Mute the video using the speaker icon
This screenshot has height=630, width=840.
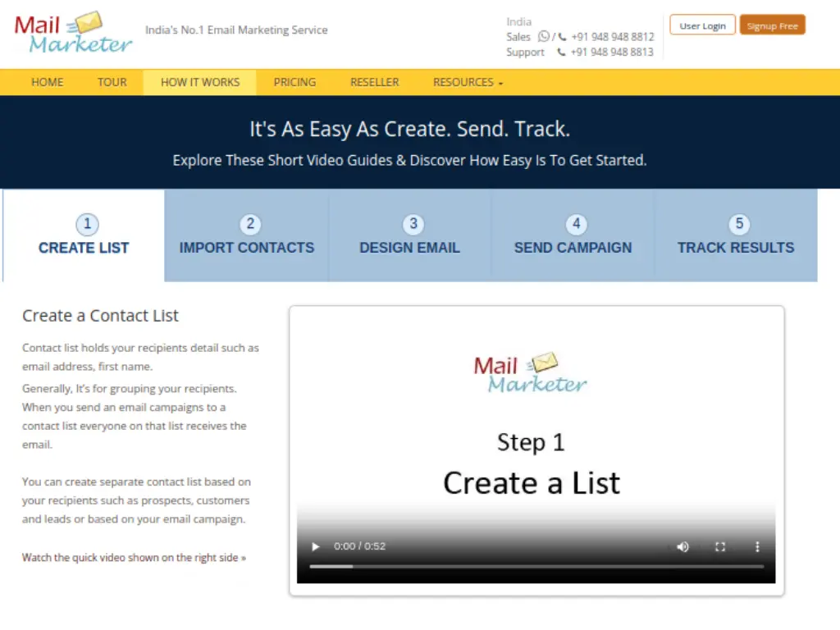click(x=682, y=546)
